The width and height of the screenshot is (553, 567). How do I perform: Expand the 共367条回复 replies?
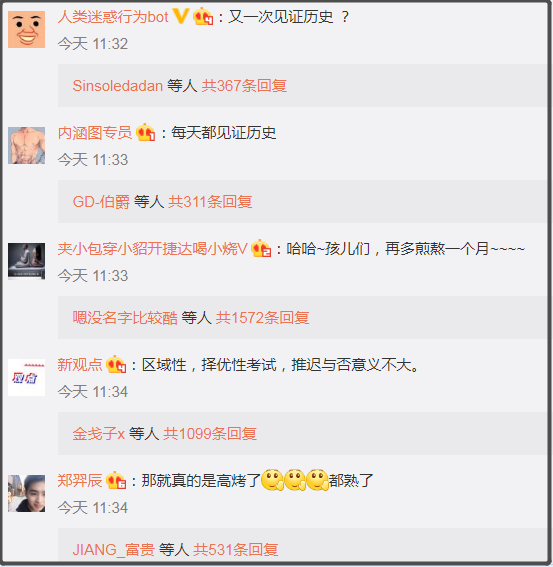[244, 86]
